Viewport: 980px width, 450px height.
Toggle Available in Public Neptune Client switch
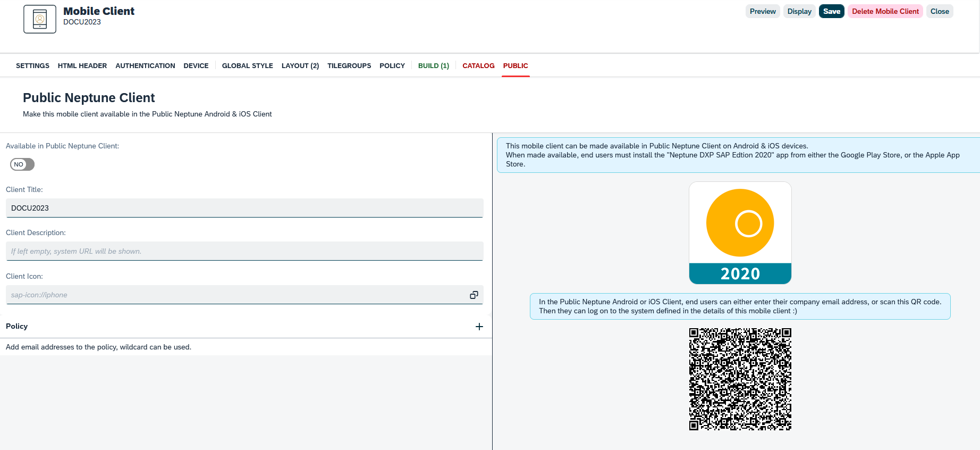point(22,164)
